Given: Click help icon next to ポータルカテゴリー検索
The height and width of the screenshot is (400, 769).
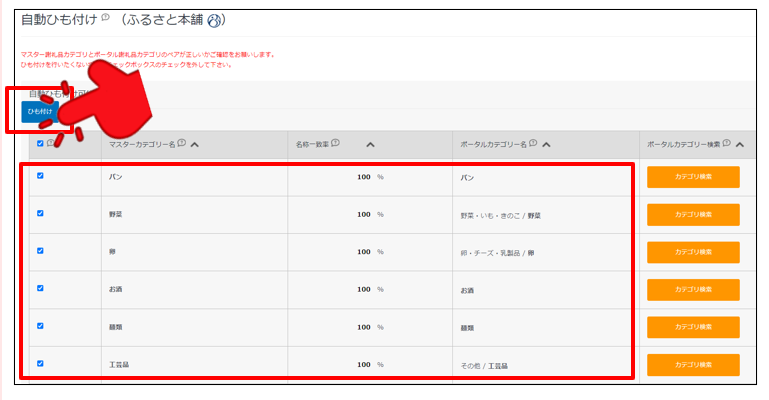Looking at the screenshot, I should tap(726, 143).
